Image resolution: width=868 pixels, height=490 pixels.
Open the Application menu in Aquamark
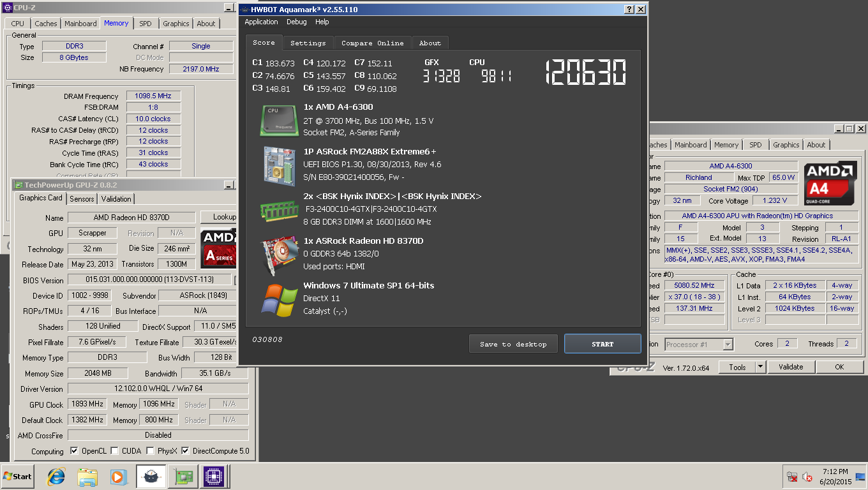(261, 22)
